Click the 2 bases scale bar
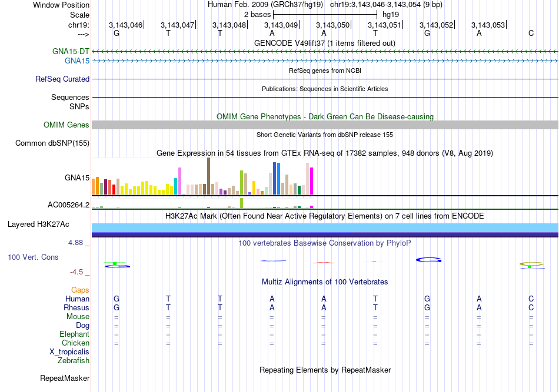 point(325,15)
